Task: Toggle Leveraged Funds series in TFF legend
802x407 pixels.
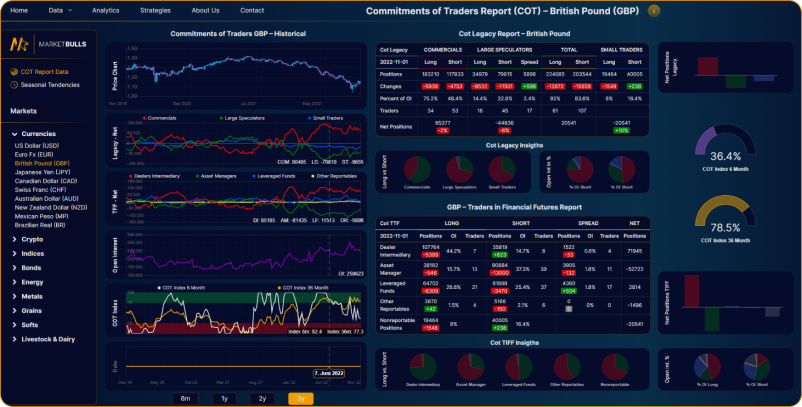Action: click(273, 176)
